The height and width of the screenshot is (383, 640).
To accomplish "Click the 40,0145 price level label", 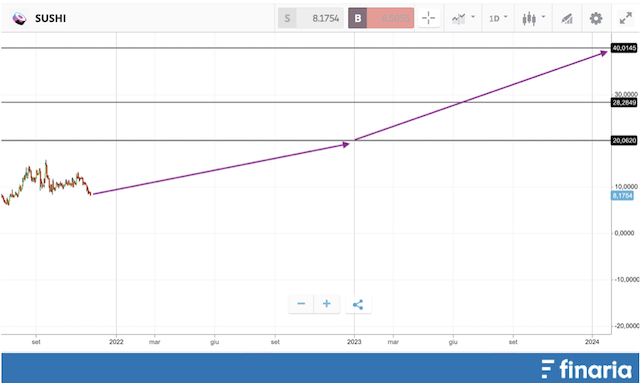I will tap(624, 48).
